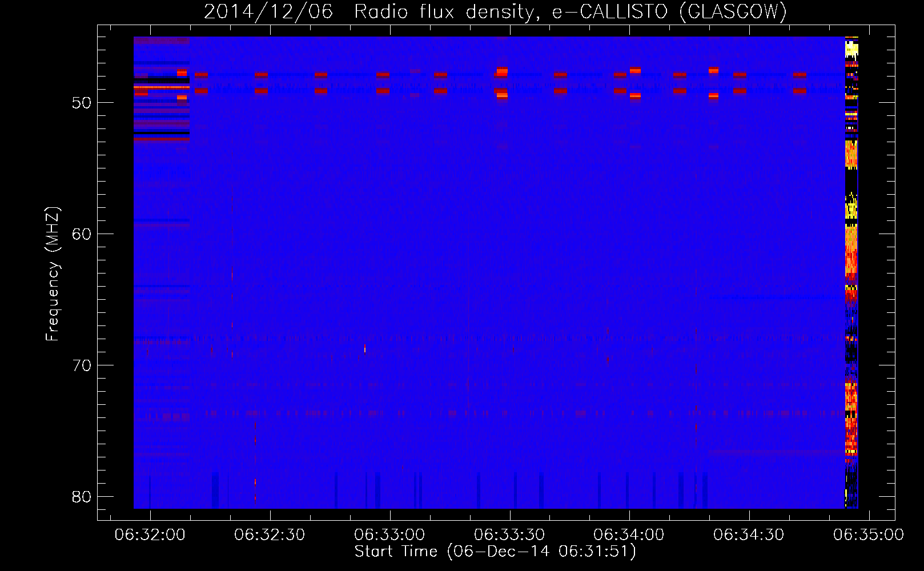Click the "Start Time" axis label
The height and width of the screenshot is (571, 924).
(495, 552)
